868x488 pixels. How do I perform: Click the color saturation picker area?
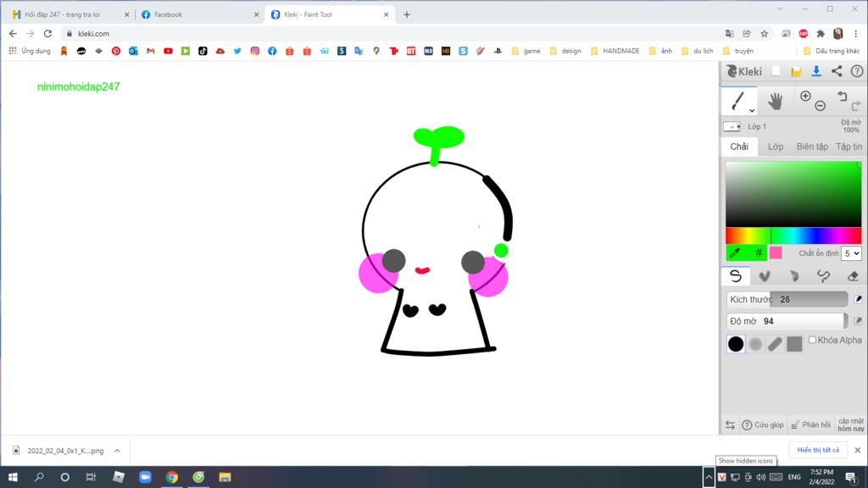pos(793,194)
